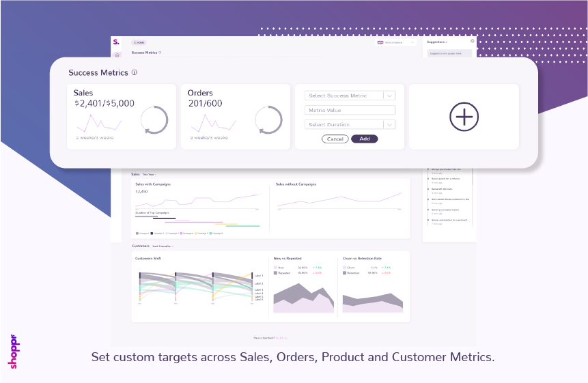Click the info icon beside the enlarged Success Metrics title
Image resolution: width=588 pixels, height=383 pixels.
(135, 72)
